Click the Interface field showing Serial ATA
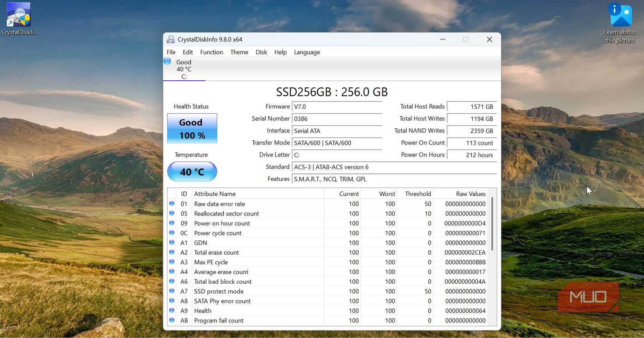 [337, 131]
